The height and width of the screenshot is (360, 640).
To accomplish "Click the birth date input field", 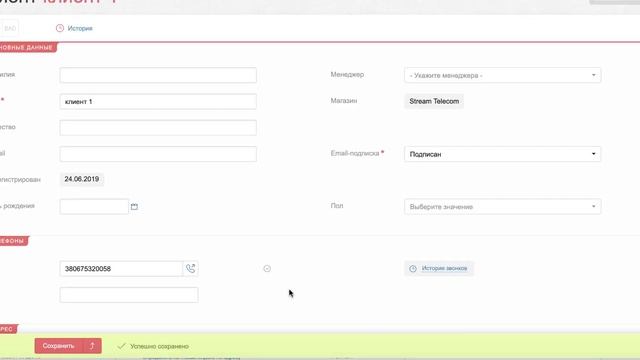I will (x=94, y=207).
